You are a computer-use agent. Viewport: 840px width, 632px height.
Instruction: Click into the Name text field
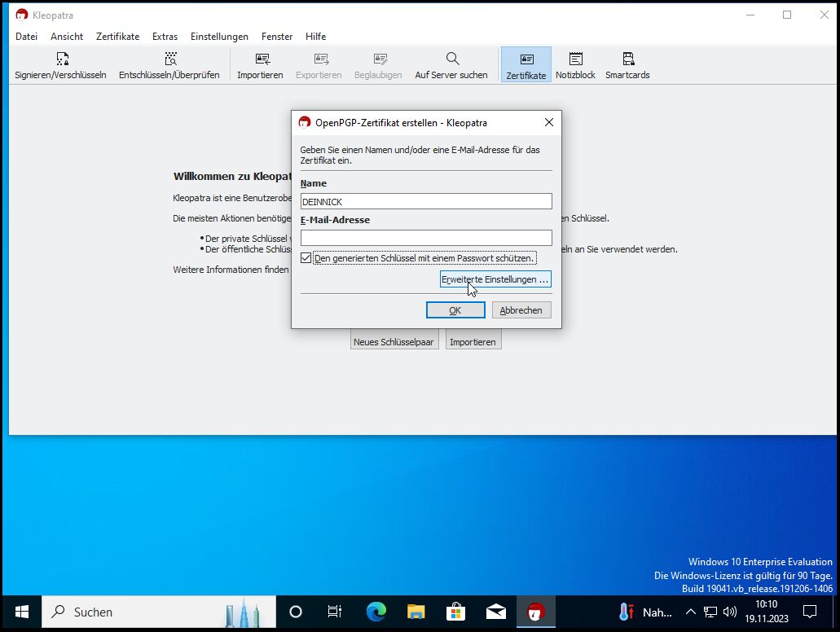[x=426, y=201]
